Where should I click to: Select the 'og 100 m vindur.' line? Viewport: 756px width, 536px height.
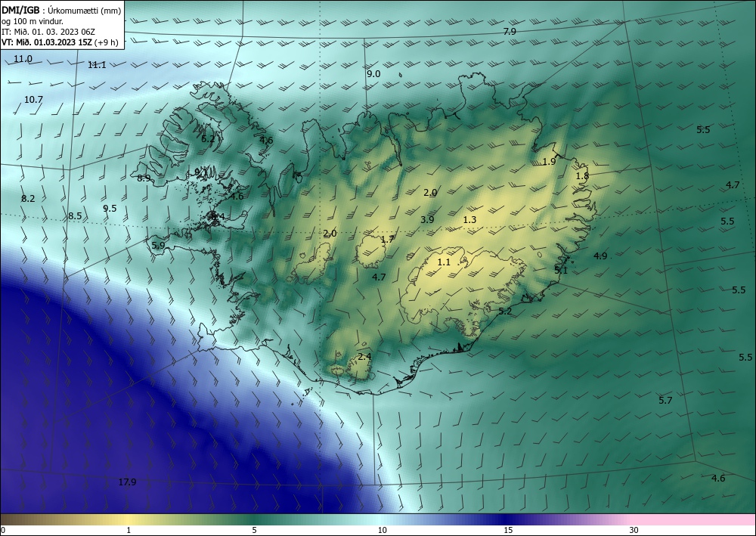33,21
